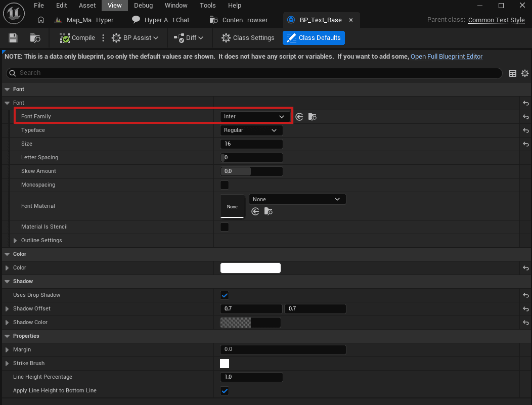Reset Font Family to default value
This screenshot has height=405, width=532.
tap(526, 117)
